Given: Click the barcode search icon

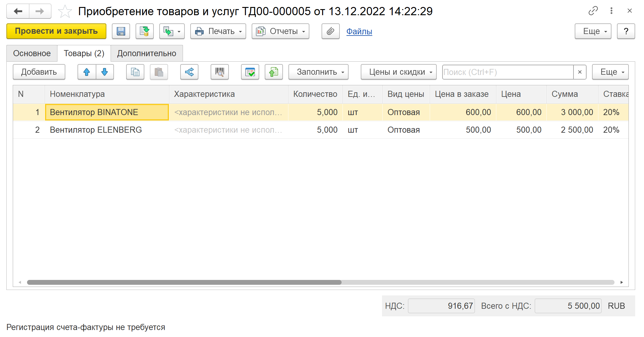Looking at the screenshot, I should coord(219,72).
